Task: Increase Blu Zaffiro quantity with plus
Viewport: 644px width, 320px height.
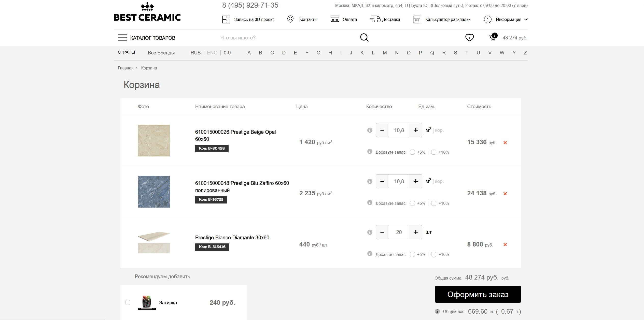Action: pos(416,181)
